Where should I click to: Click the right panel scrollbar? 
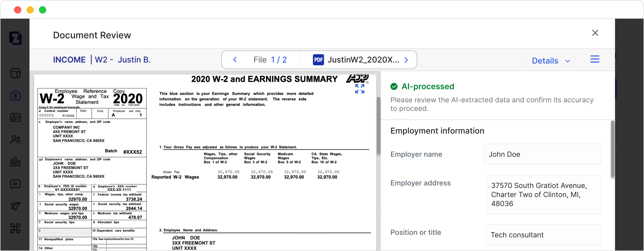[612, 149]
